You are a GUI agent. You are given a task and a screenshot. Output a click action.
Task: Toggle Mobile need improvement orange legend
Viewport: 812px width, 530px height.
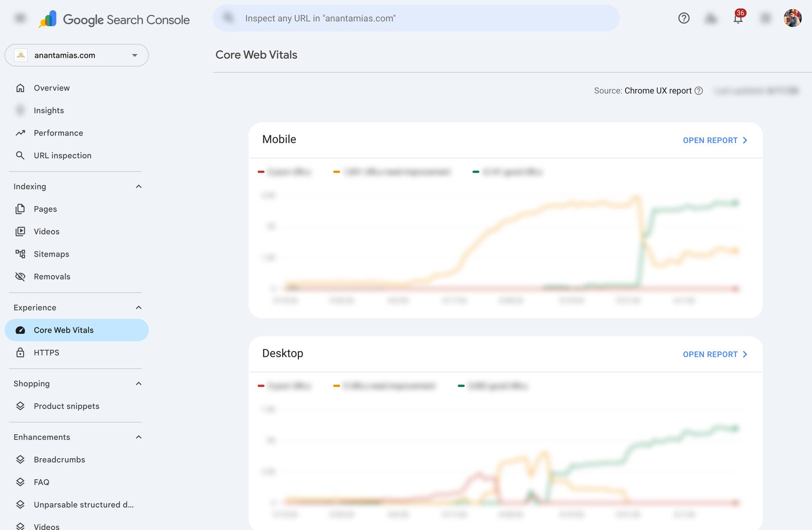[x=392, y=172]
